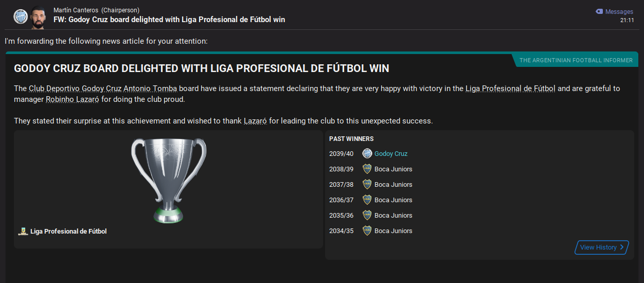644x283 pixels.
Task: Click the small league icon beside Liga Profesional
Action: tap(23, 232)
